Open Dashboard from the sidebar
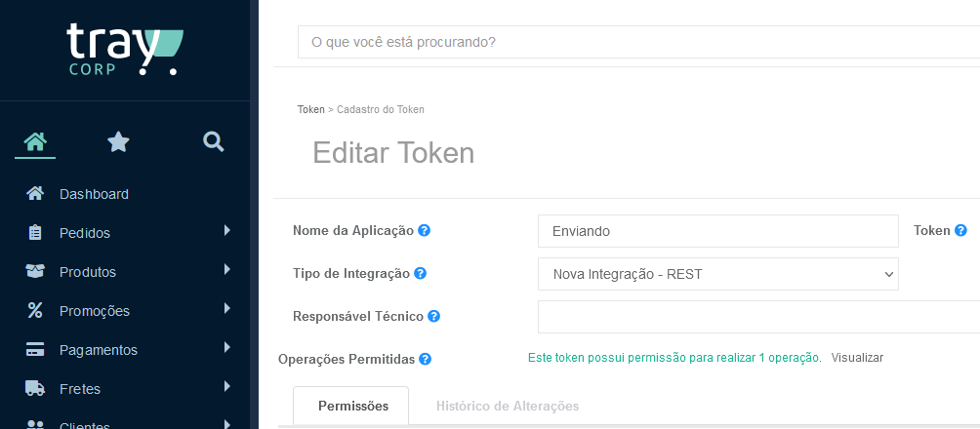Viewport: 980px width, 429px height. pos(94,194)
